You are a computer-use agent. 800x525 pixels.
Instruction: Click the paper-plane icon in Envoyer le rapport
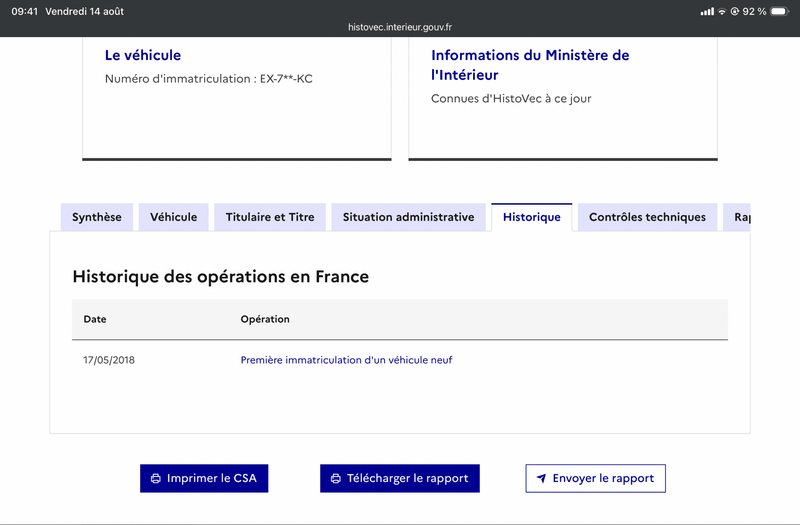click(541, 479)
